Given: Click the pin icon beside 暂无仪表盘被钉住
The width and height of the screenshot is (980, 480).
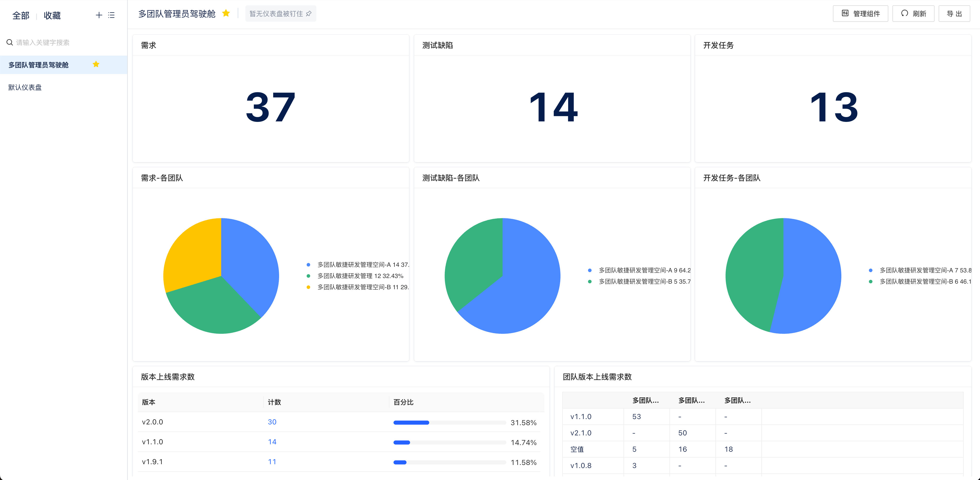Looking at the screenshot, I should click(309, 14).
